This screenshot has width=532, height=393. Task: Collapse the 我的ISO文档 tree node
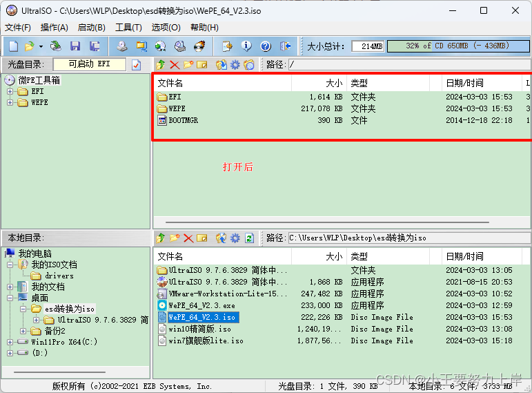[x=10, y=265]
